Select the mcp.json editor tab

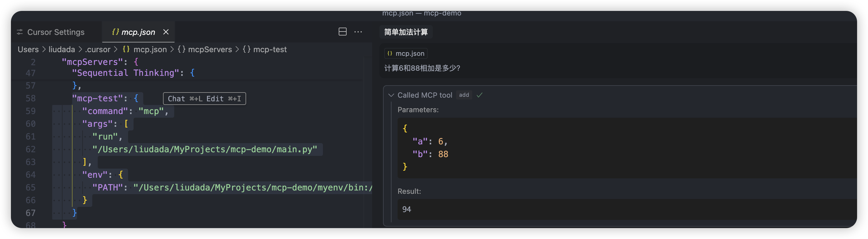pos(138,32)
